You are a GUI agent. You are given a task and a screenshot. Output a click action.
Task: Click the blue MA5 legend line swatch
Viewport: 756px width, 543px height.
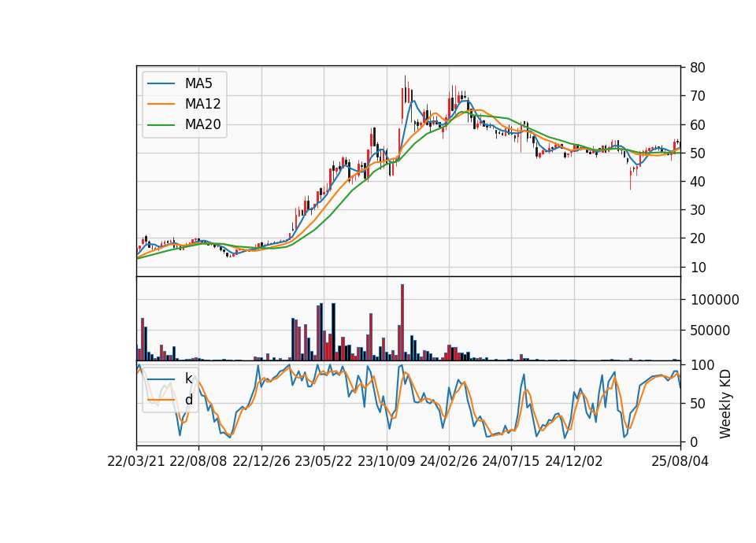pyautogui.click(x=161, y=83)
